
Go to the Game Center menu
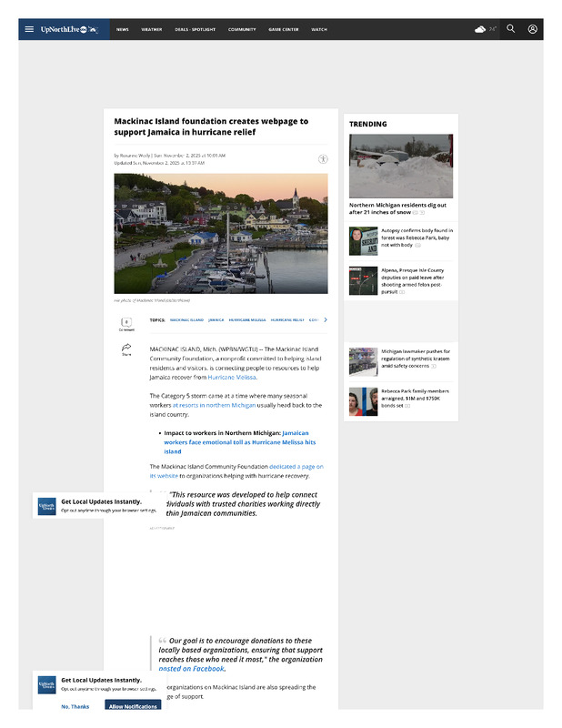pyautogui.click(x=283, y=29)
